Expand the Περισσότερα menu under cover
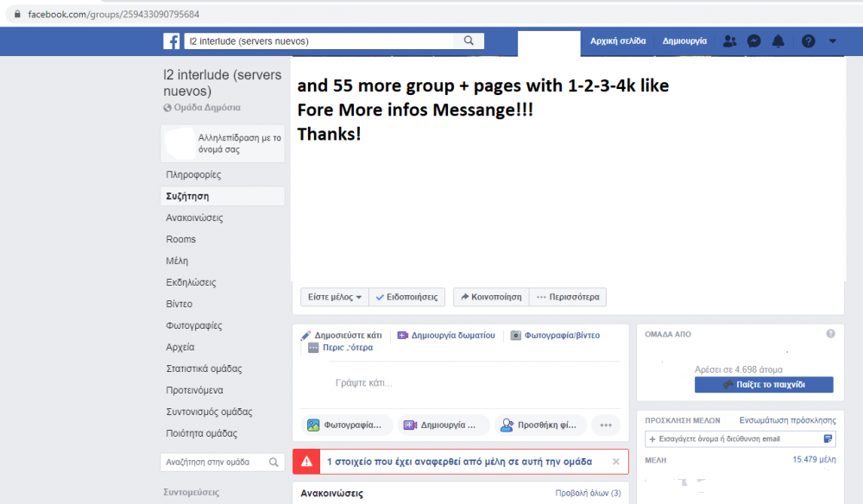Viewport: 863px width, 504px height. click(x=568, y=297)
